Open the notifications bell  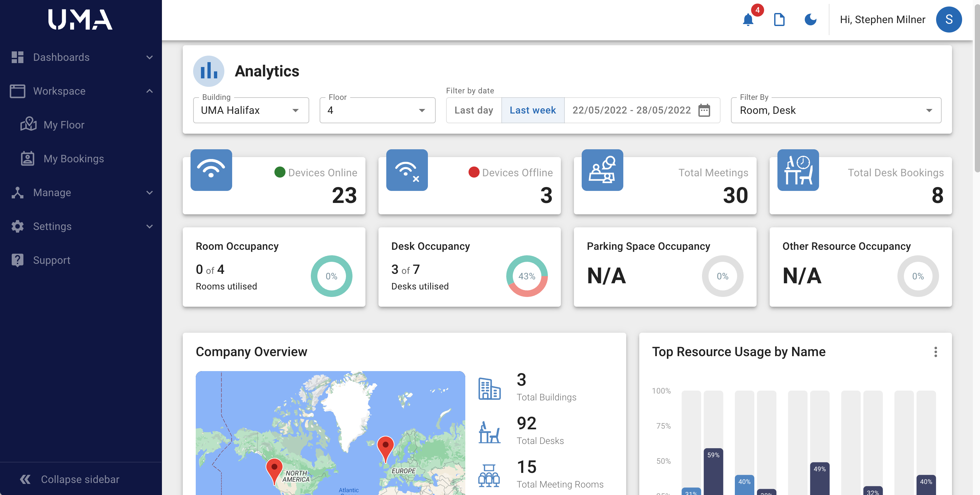point(748,20)
